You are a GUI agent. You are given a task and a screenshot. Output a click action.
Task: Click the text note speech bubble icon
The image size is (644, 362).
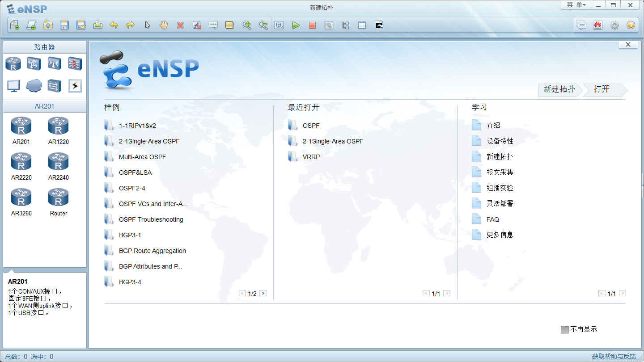pos(213,25)
